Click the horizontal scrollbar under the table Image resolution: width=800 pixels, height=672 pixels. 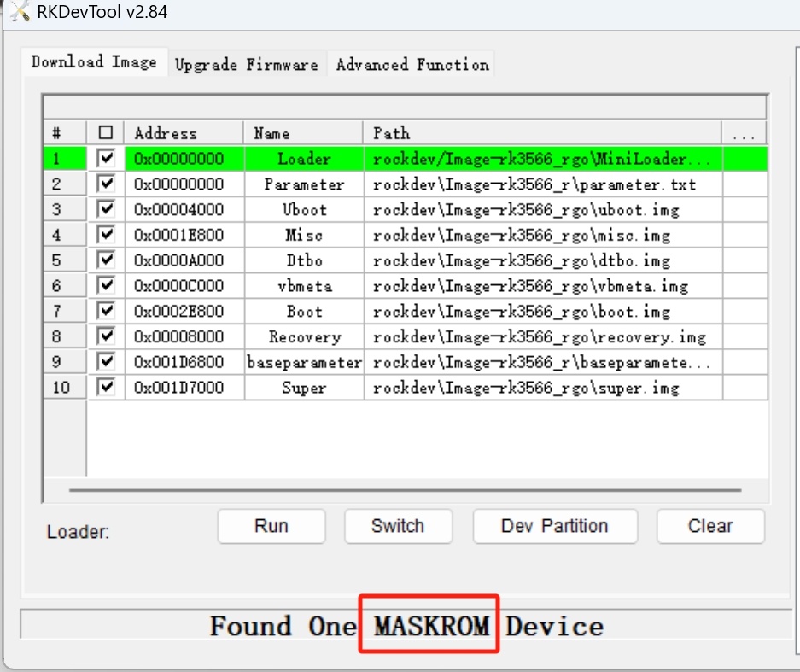[x=405, y=490]
